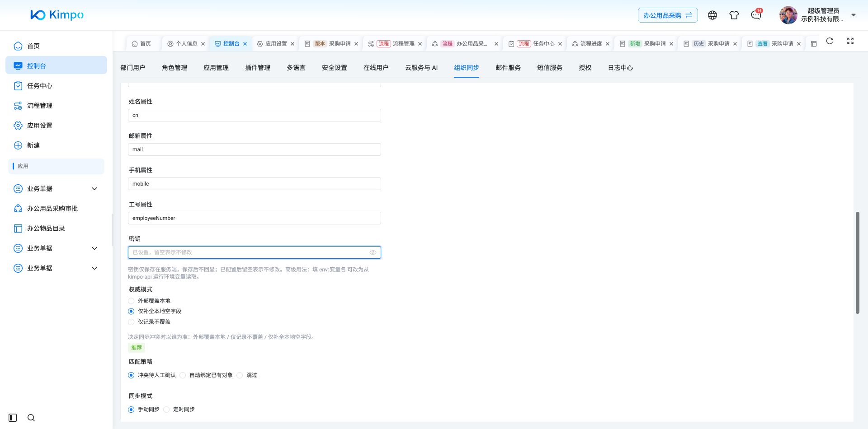Open 首页 in the sidebar

(x=56, y=46)
